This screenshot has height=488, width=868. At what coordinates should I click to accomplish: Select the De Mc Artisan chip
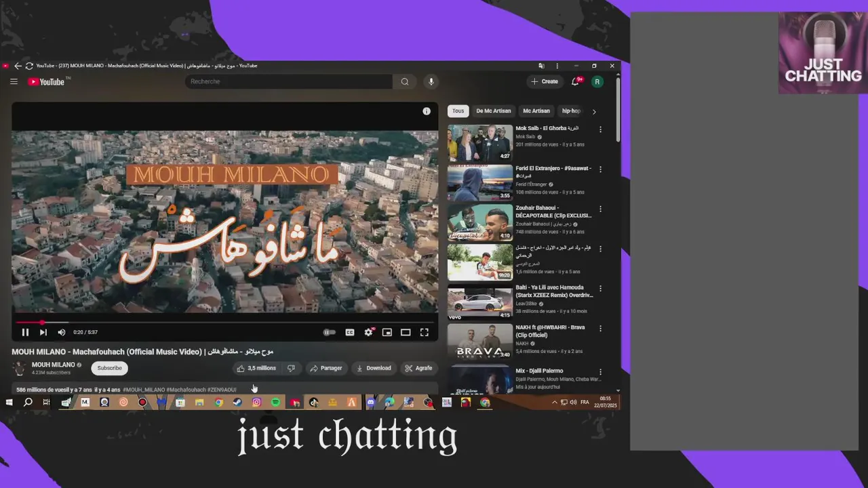[494, 111]
